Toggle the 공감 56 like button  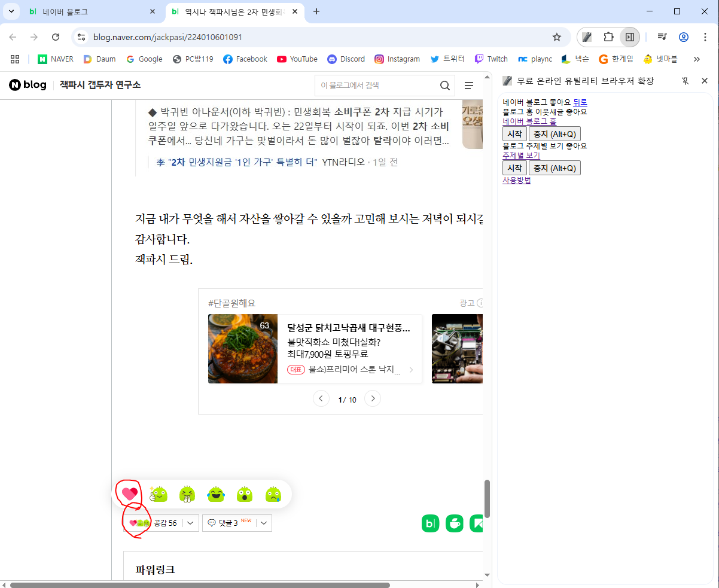(x=154, y=523)
